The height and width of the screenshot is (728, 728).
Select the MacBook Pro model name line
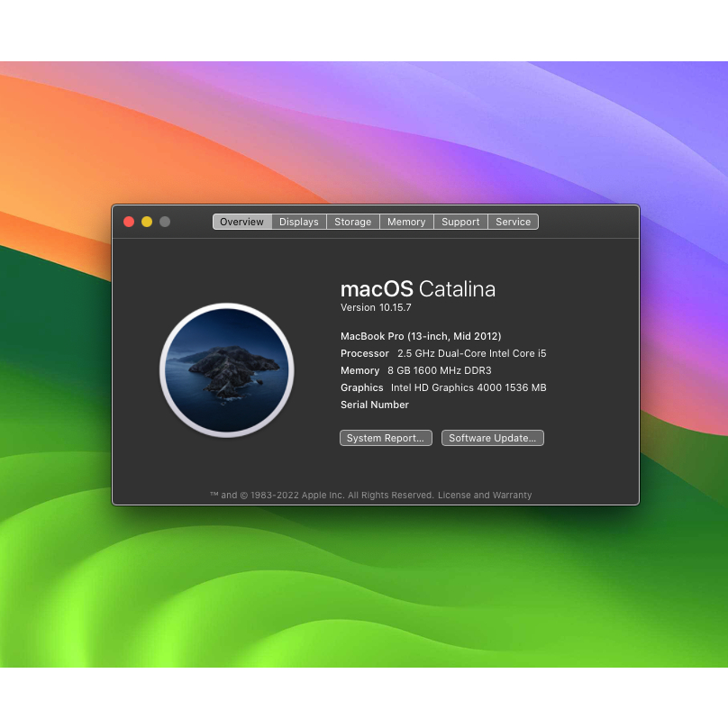click(x=421, y=336)
